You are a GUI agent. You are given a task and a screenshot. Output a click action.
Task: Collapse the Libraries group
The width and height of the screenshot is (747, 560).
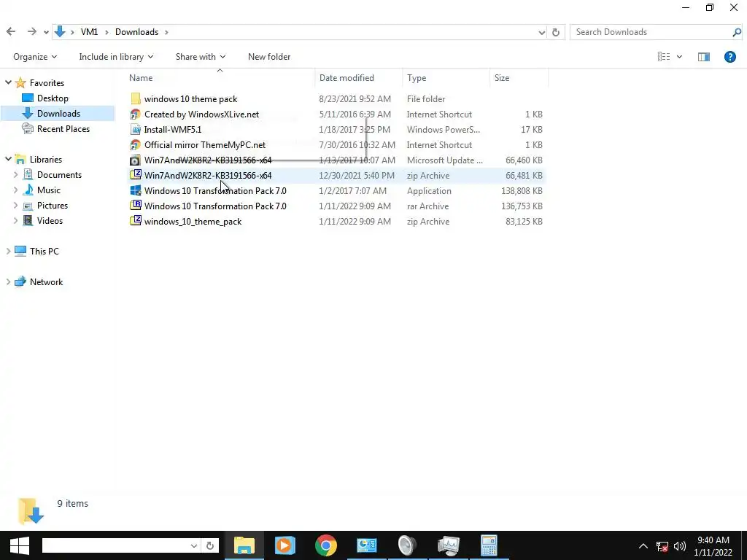[x=8, y=159]
